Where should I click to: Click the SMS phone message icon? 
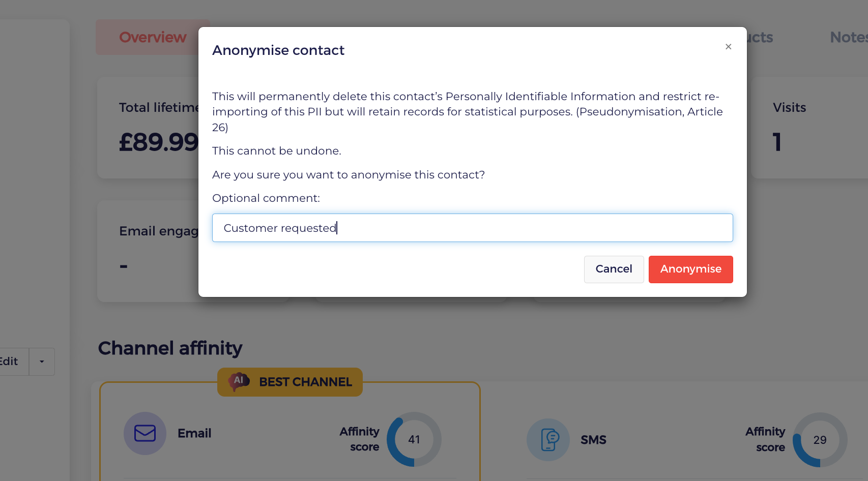(x=548, y=440)
